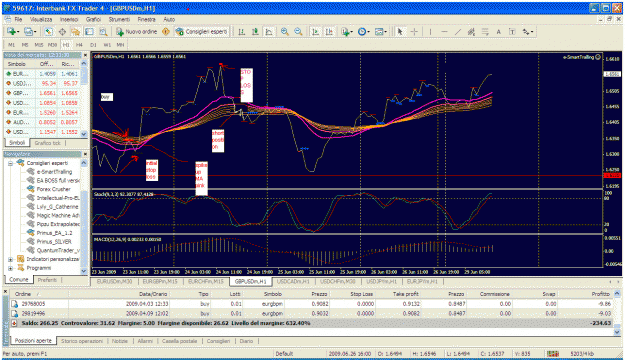Select e-SmartTrailing expert advisor
625x360 pixels.
click(54, 172)
